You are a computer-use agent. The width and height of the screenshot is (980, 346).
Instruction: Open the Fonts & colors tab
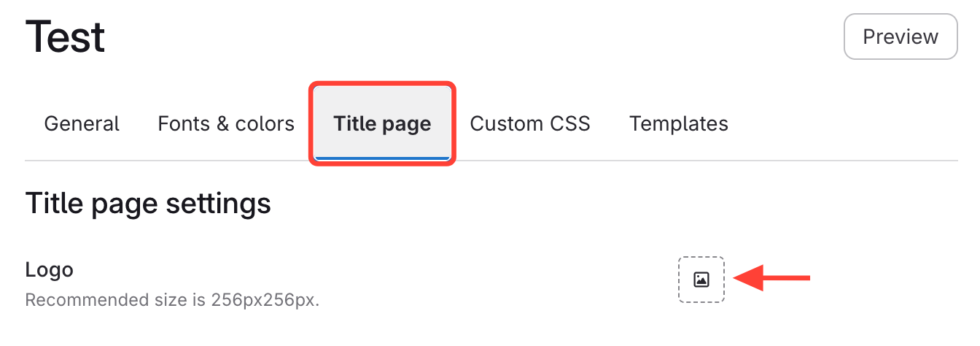226,123
